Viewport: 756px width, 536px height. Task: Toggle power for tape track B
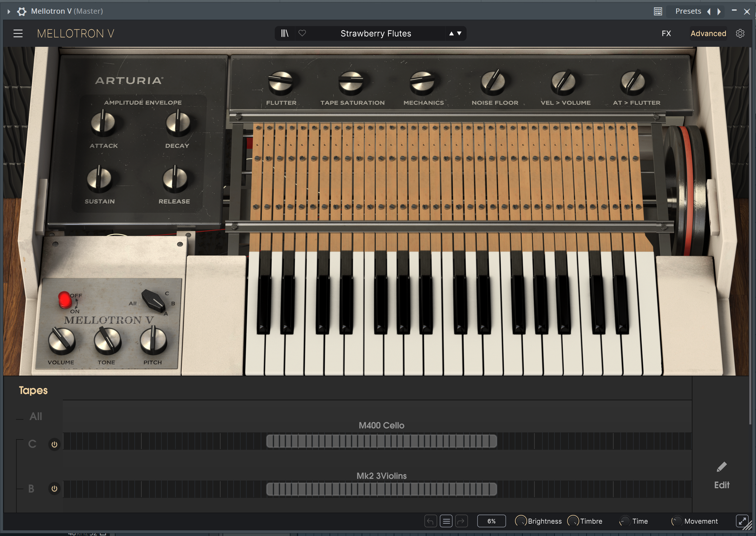tap(54, 489)
